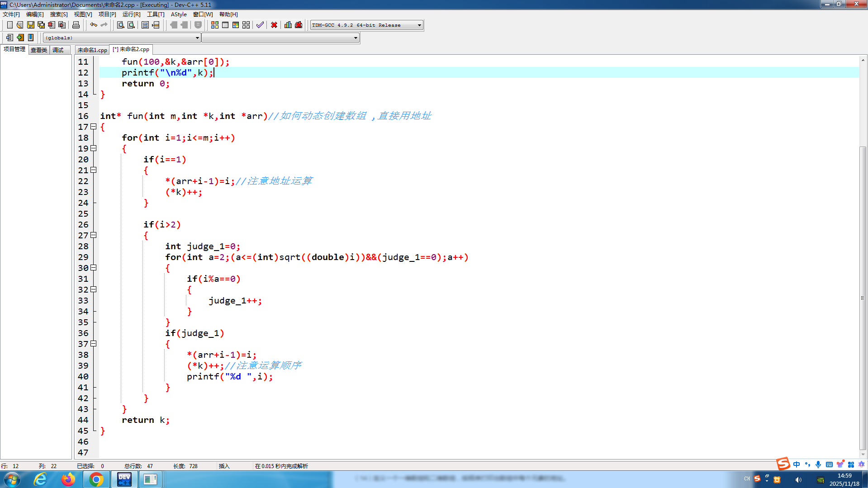This screenshot has height=488, width=868.
Task: Click the Run program toolbar icon
Action: (x=225, y=25)
